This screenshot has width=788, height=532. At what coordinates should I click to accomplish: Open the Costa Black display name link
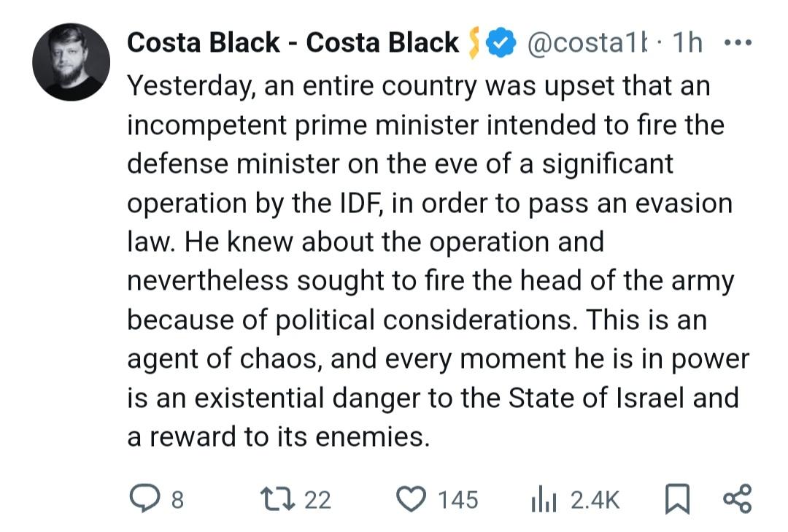click(293, 42)
